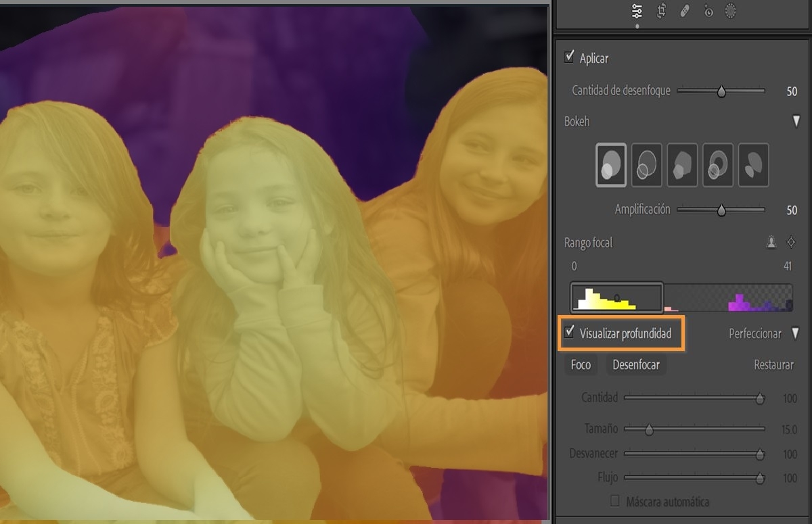
Task: Disable the Aplicar checkbox
Action: point(568,58)
